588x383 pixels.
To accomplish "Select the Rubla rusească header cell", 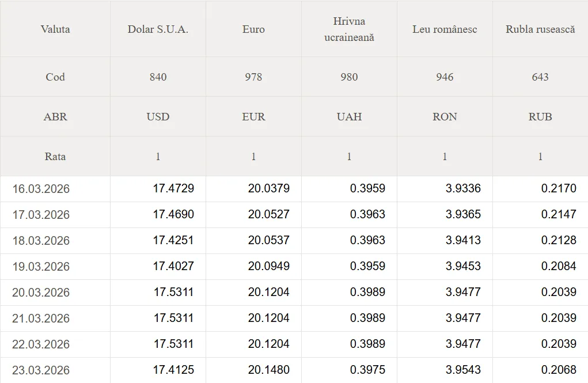I will 540,29.
